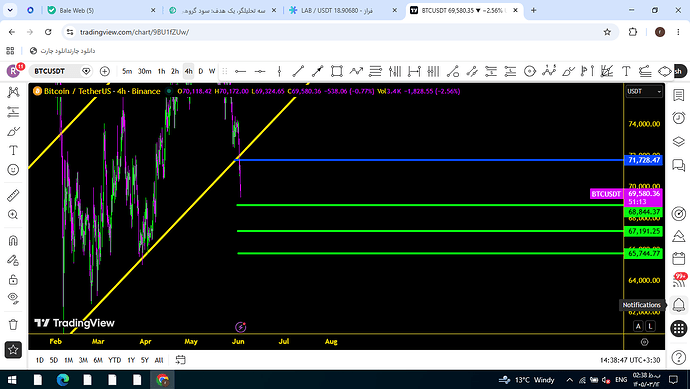
Task: Open the Measure ruler tool
Action: (13, 195)
